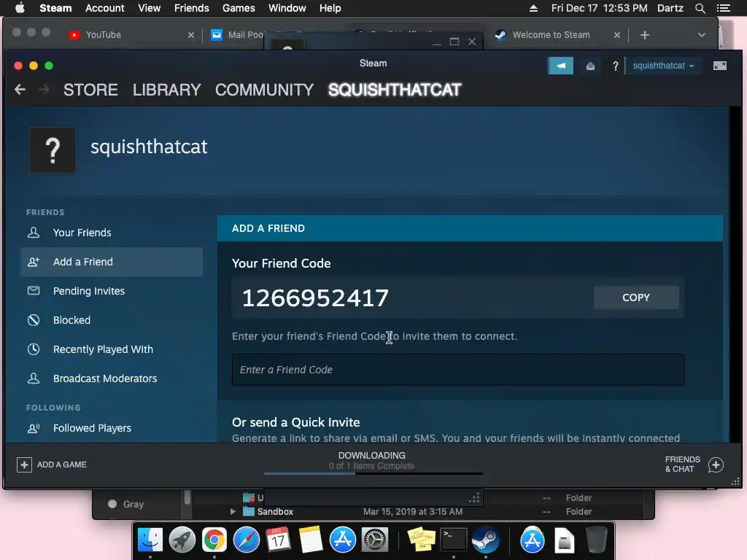Open the Apple menu
The image size is (747, 560).
[x=20, y=7]
